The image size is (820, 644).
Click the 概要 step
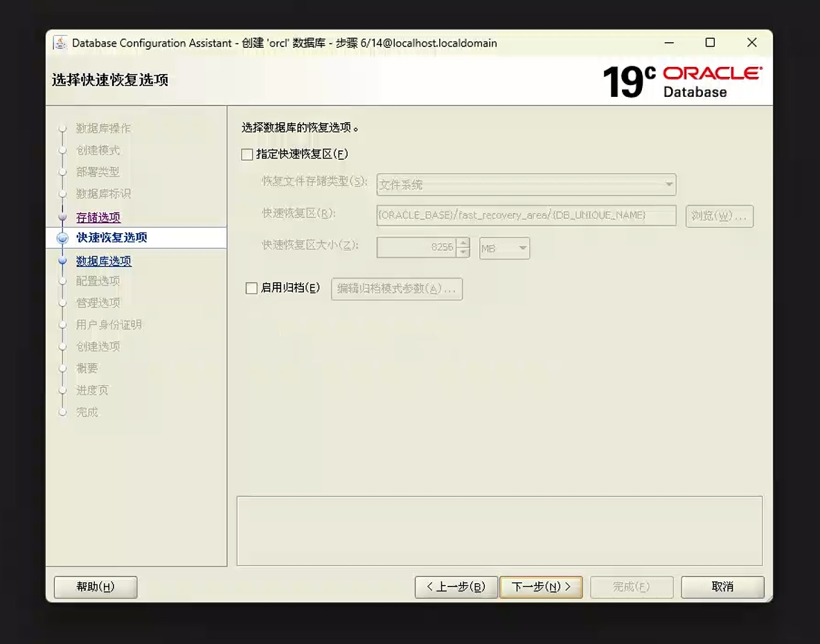click(x=87, y=368)
